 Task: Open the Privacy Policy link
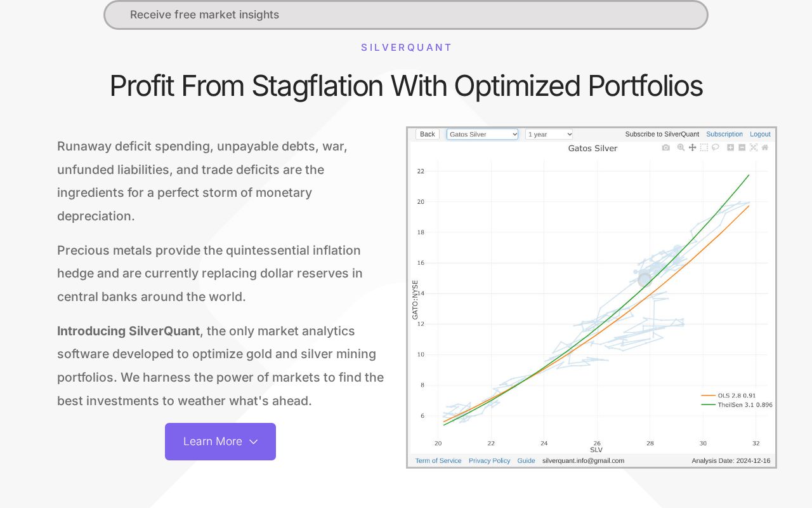pos(489,460)
